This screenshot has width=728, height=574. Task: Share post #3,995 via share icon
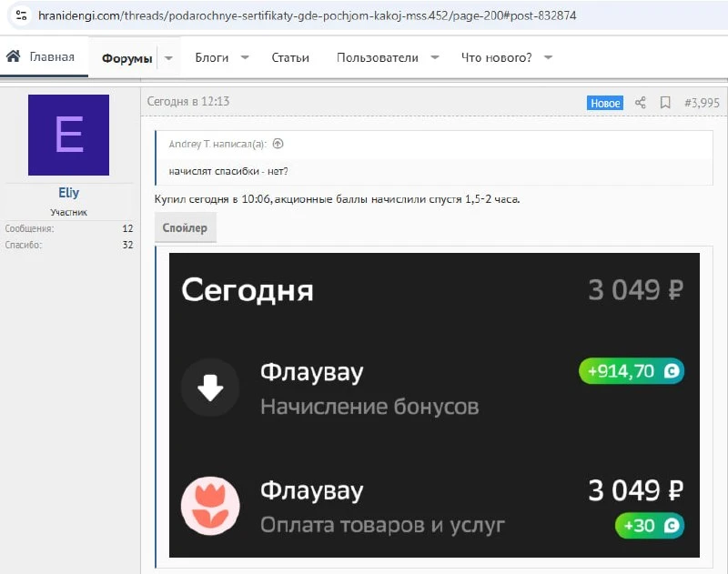click(641, 103)
